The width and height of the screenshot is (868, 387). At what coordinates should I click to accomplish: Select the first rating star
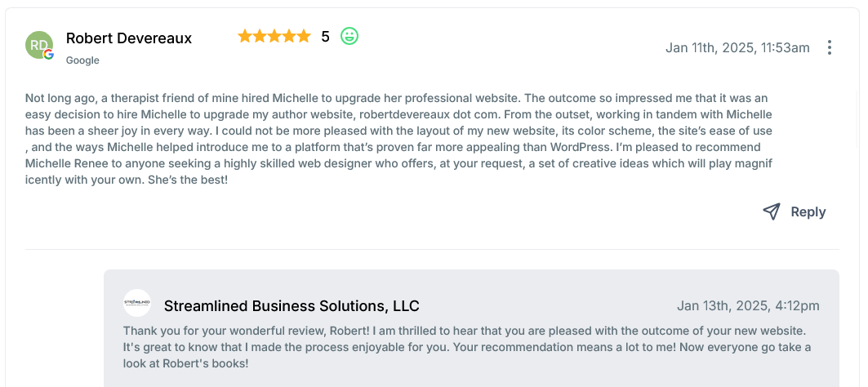coord(245,36)
